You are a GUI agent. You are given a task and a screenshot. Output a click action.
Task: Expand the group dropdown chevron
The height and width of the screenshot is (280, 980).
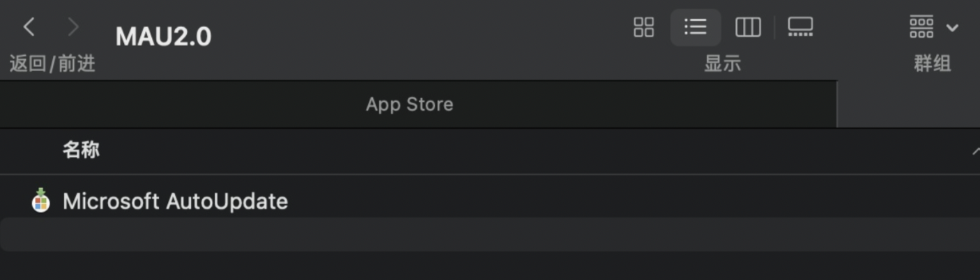[x=952, y=28]
